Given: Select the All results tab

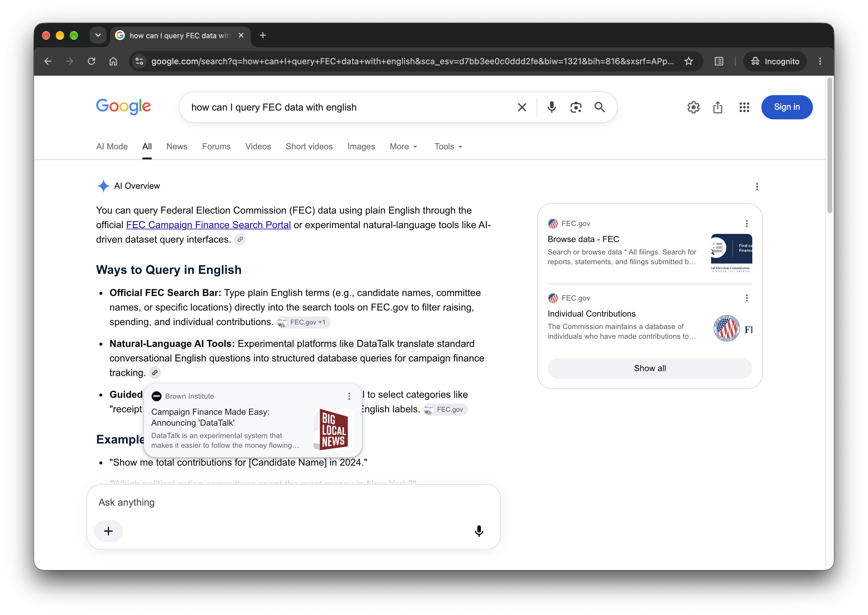Looking at the screenshot, I should pos(147,147).
